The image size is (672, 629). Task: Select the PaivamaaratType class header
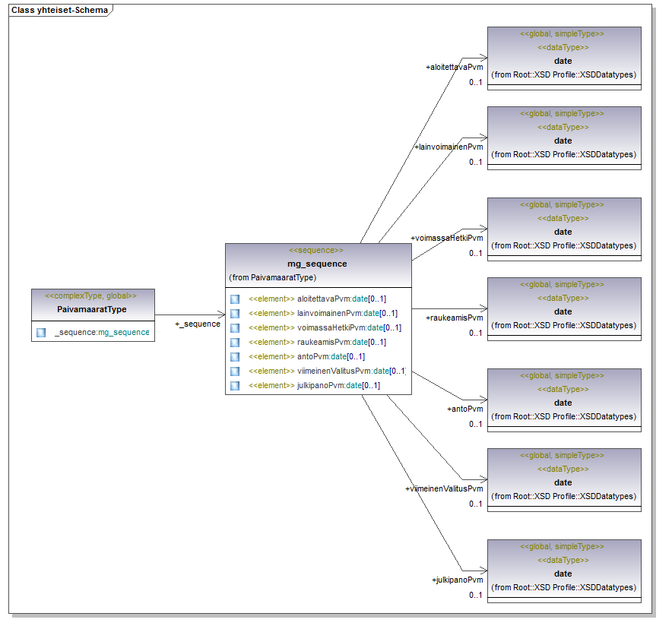click(92, 309)
